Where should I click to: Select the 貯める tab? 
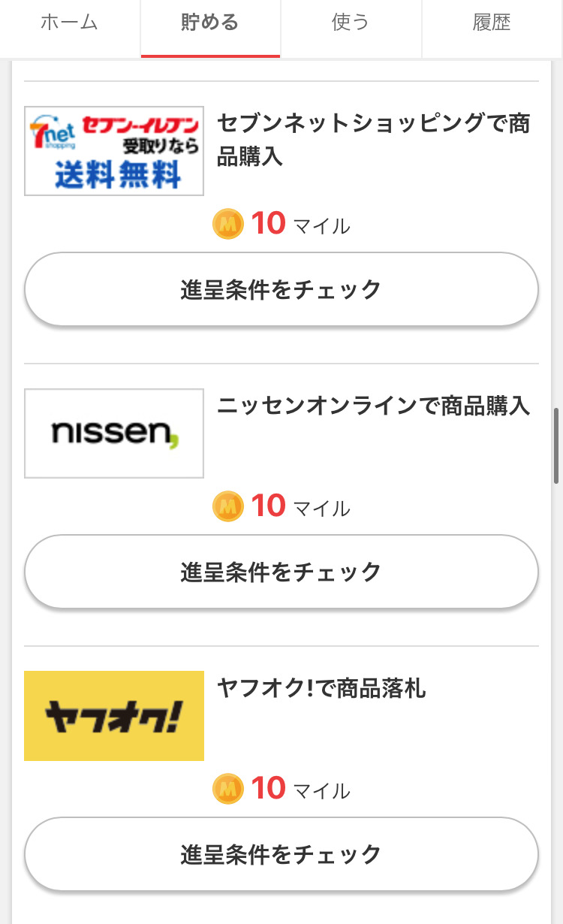(x=210, y=23)
